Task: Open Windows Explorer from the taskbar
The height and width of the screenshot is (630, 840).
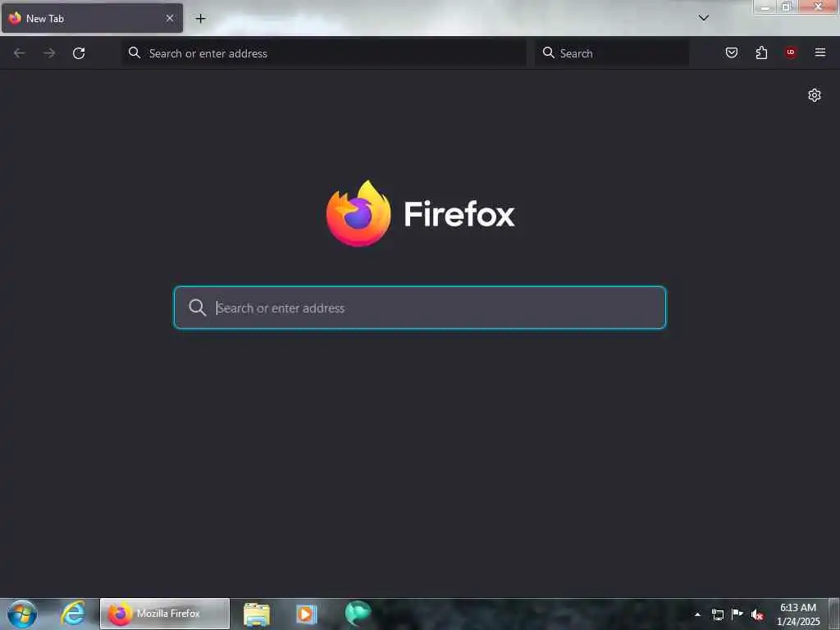Action: (x=257, y=614)
